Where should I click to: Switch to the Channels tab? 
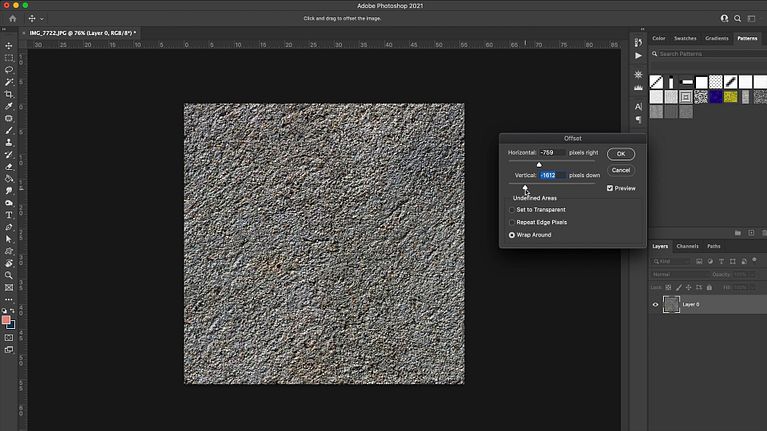click(x=687, y=246)
